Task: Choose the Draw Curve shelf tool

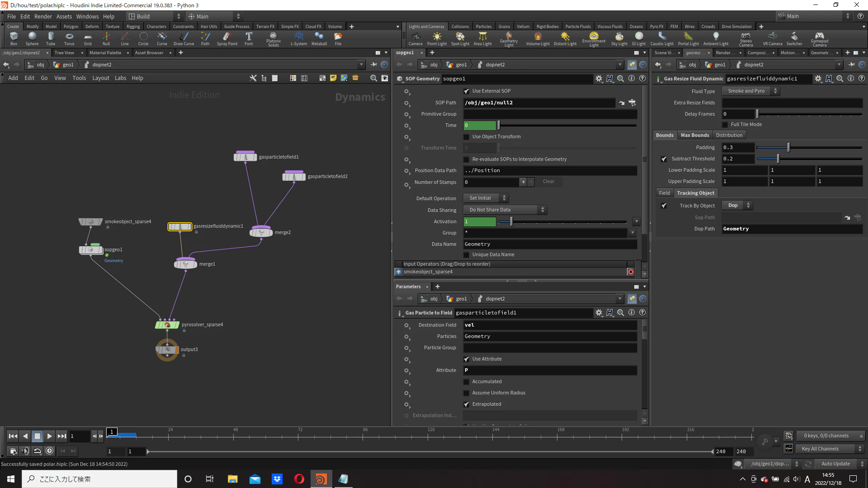Action: point(184,39)
